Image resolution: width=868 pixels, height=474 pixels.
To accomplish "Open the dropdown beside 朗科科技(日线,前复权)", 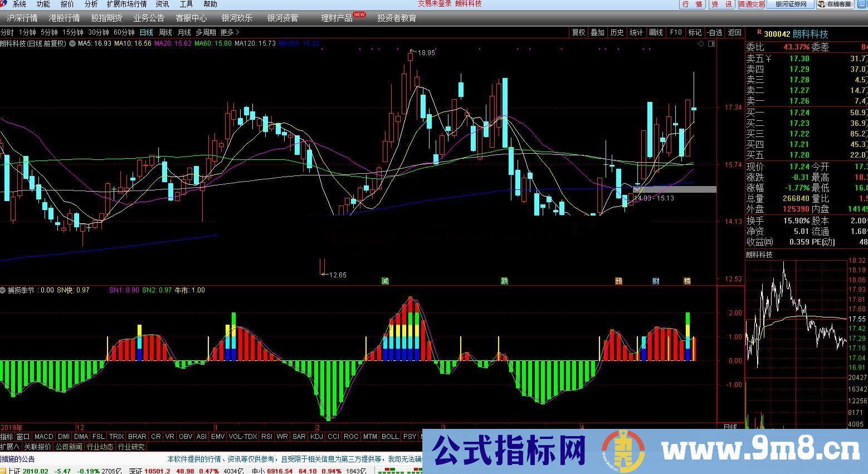I will pyautogui.click(x=72, y=43).
